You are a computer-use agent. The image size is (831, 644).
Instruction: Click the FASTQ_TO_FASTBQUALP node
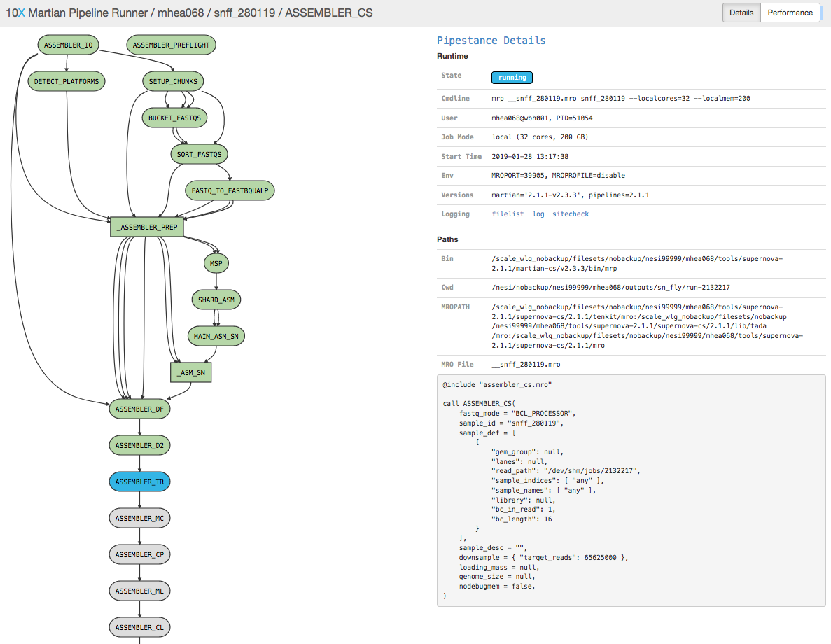point(230,190)
